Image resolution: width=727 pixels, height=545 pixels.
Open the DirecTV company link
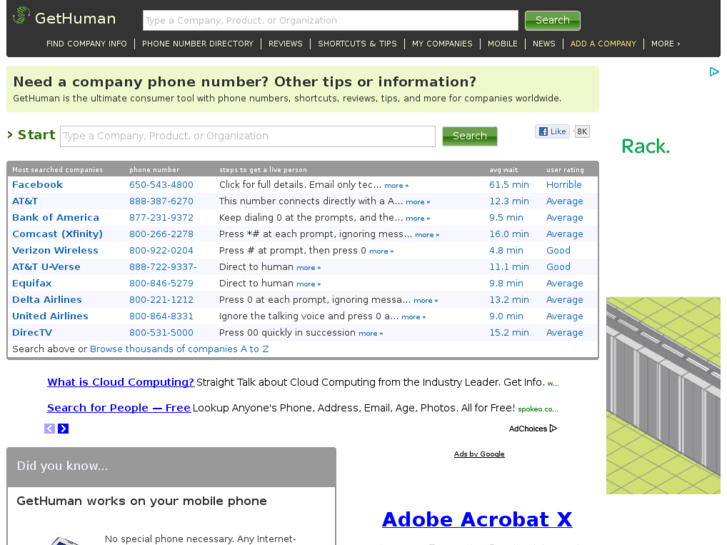click(x=32, y=333)
